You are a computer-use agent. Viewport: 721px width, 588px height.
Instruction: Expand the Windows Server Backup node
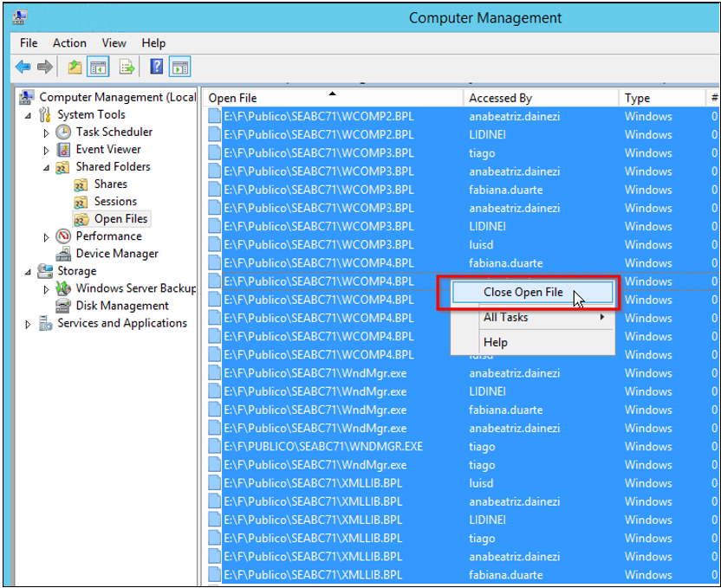click(47, 289)
